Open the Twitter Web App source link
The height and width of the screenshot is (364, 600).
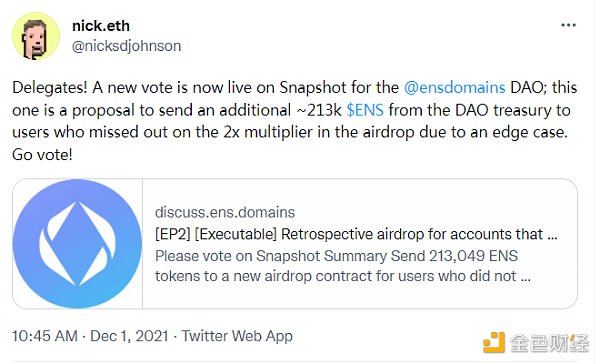237,336
